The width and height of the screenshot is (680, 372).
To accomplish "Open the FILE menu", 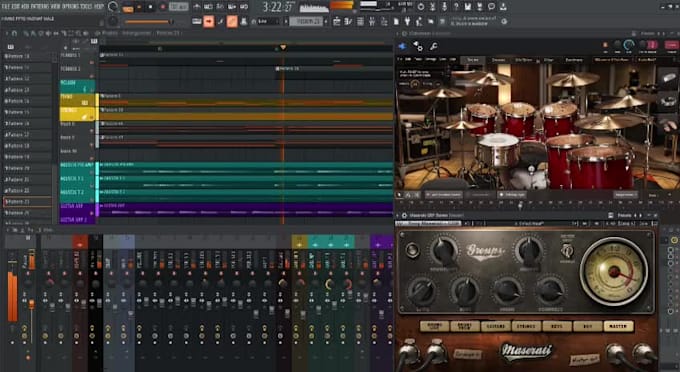I will 6,7.
